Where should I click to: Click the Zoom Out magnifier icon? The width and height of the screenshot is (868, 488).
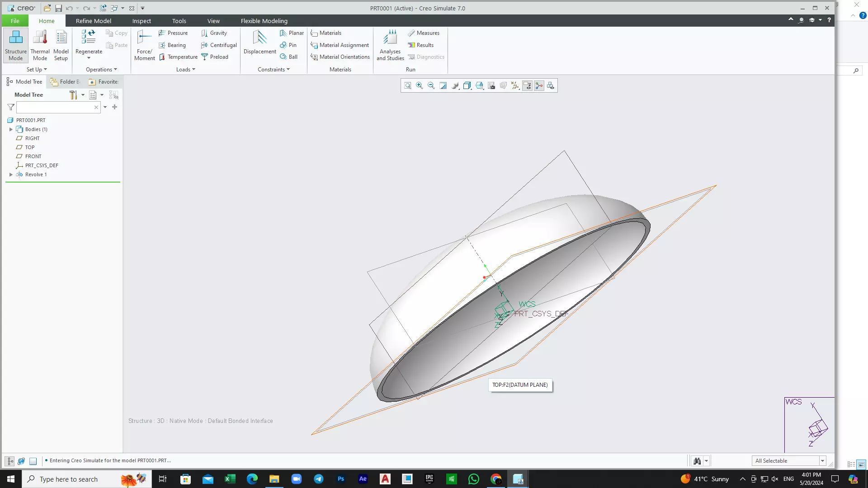431,86
